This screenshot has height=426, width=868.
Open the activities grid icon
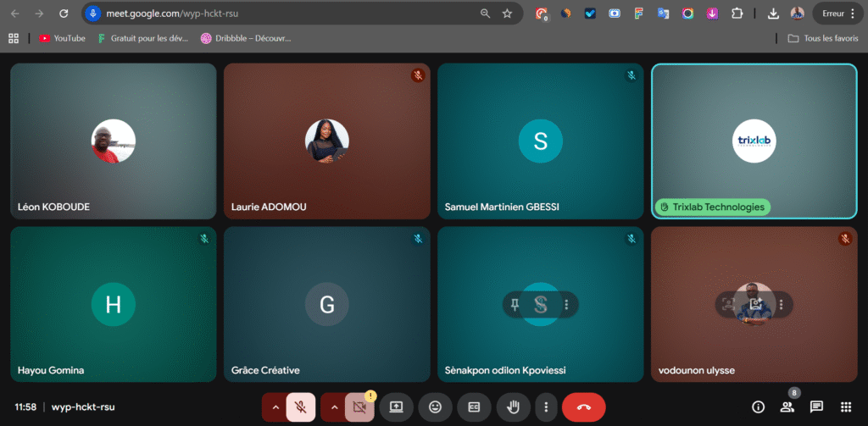click(x=845, y=407)
